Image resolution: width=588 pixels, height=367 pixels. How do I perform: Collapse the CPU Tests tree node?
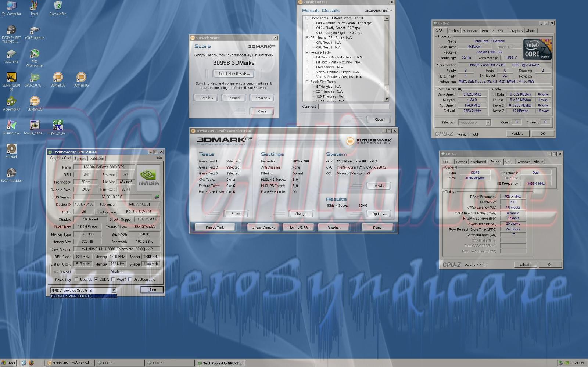tap(307, 37)
